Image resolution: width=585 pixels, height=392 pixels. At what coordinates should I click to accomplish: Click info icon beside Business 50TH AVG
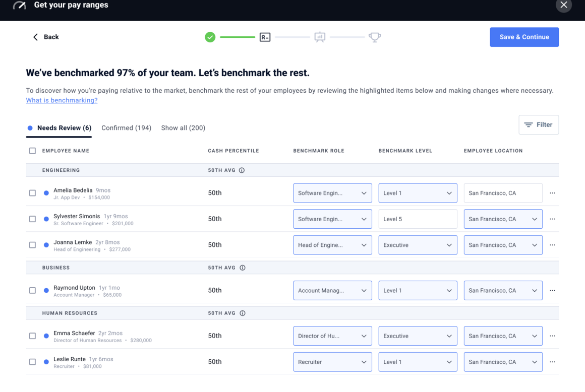pos(243,268)
